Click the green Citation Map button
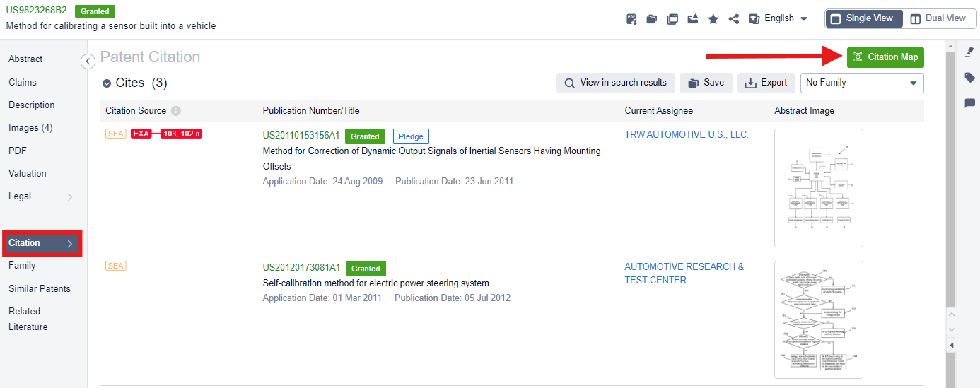The image size is (980, 388). (885, 57)
